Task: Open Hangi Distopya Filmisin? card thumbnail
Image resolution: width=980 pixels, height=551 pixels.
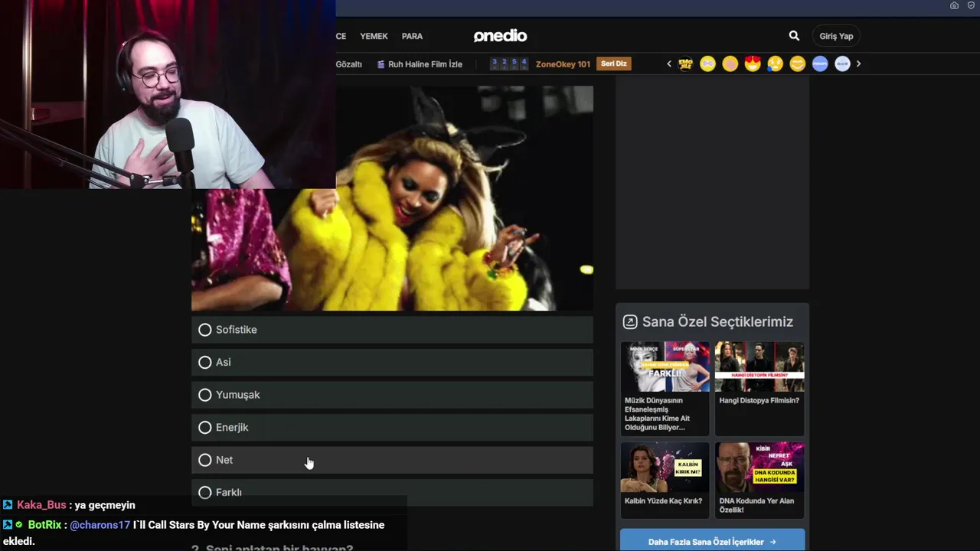Action: [759, 367]
